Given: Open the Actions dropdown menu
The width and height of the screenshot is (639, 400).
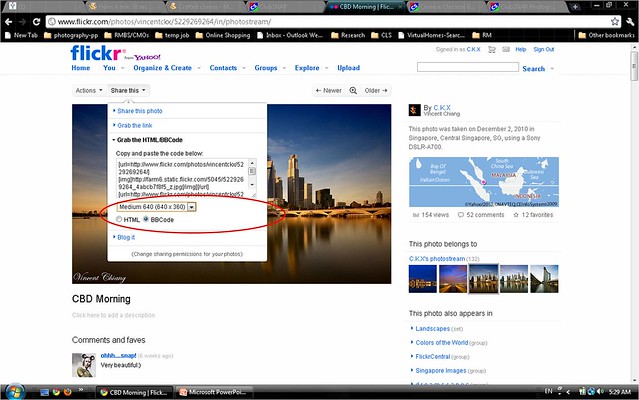Looking at the screenshot, I should pos(89,90).
